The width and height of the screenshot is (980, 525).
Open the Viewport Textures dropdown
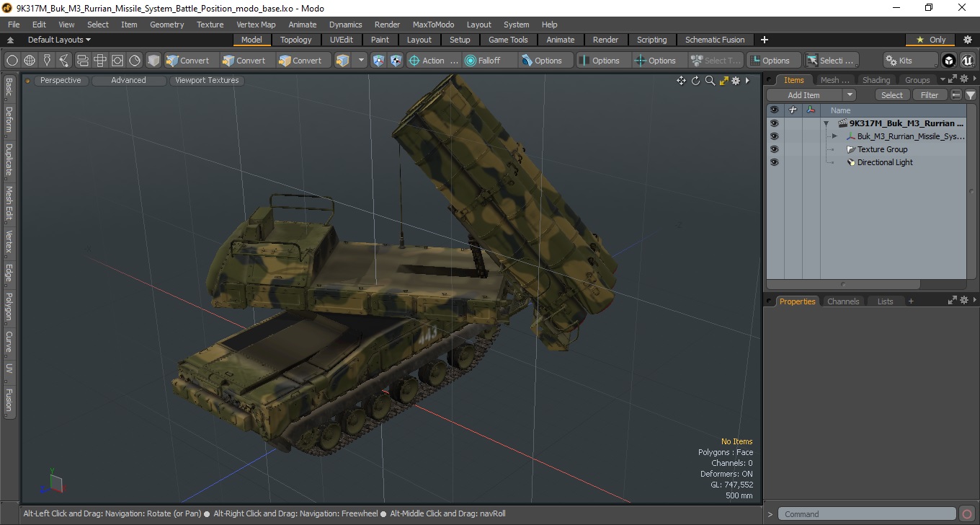pyautogui.click(x=207, y=81)
